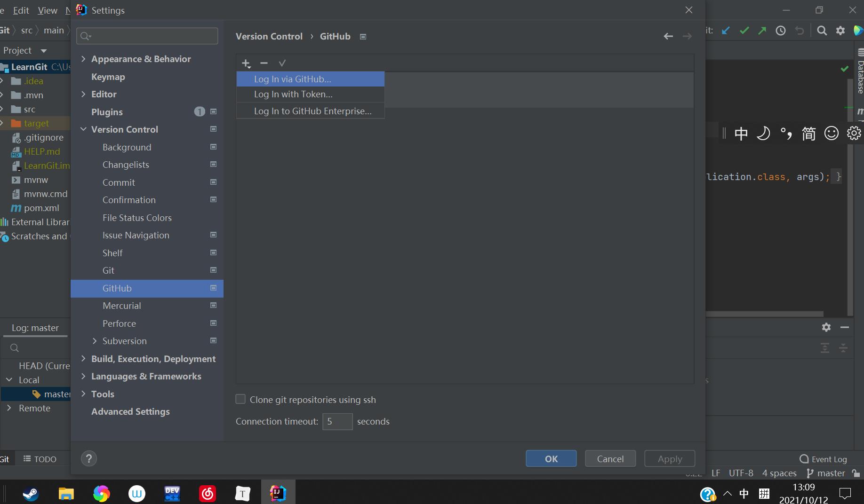
Task: Open the View menu
Action: 47,10
